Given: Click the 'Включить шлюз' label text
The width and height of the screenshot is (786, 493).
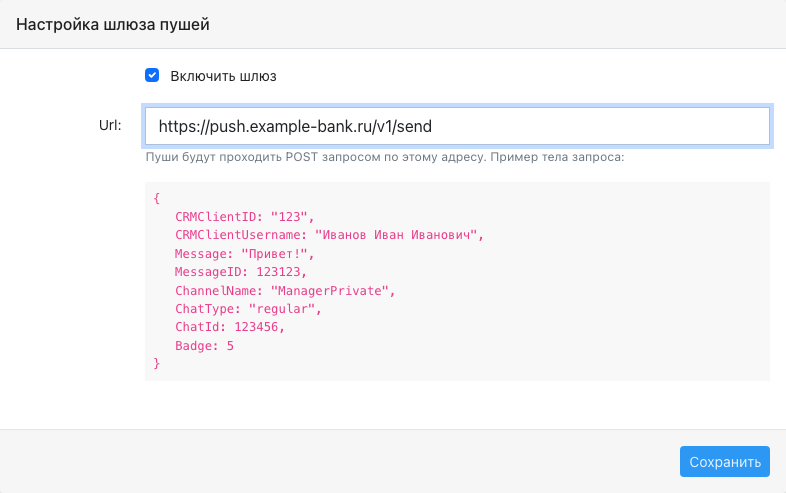Looking at the screenshot, I should pyautogui.click(x=223, y=76).
